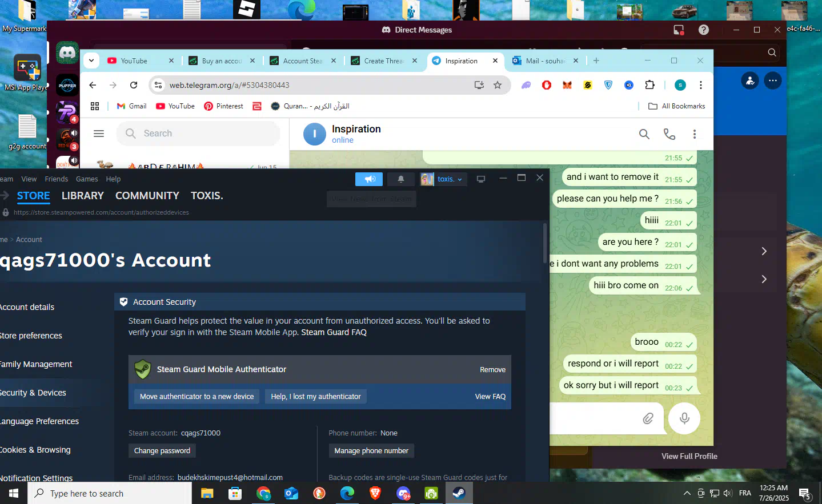
Task: Open Brave browser from the taskbar
Action: [x=375, y=493]
